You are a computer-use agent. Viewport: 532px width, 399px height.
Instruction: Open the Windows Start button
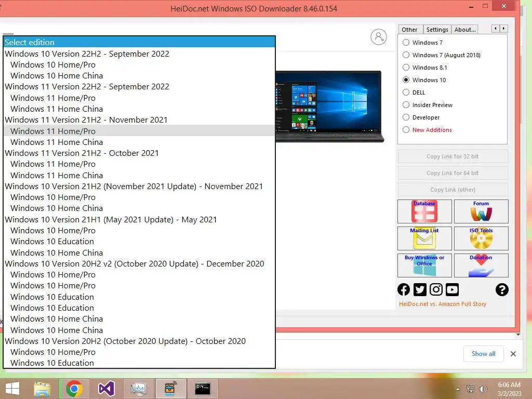tap(12, 389)
